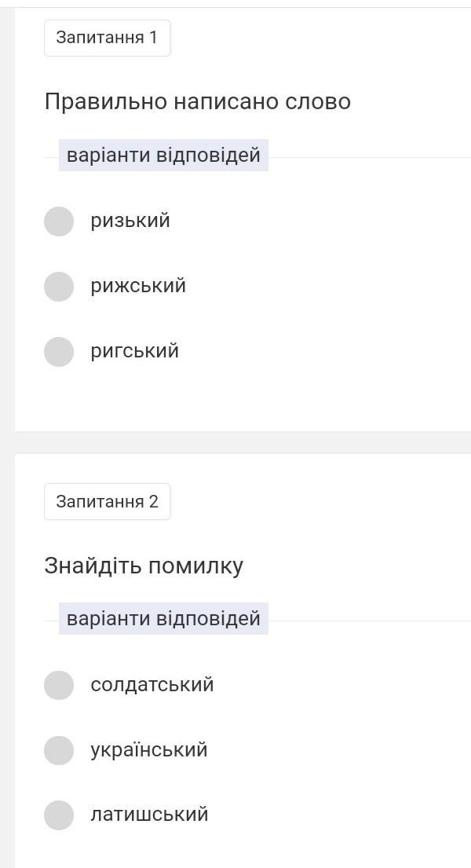Tap варіанти відповідей label in question 2
Viewport: 471px width, 868px height.
pyautogui.click(x=163, y=618)
